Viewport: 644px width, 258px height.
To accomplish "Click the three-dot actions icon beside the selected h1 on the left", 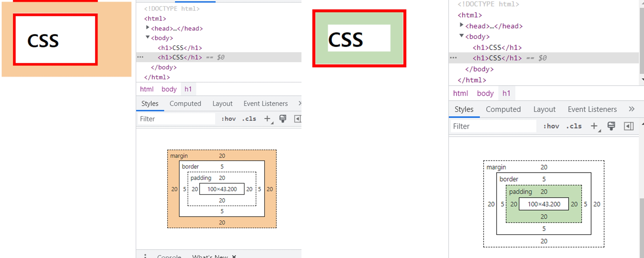I will (x=140, y=57).
